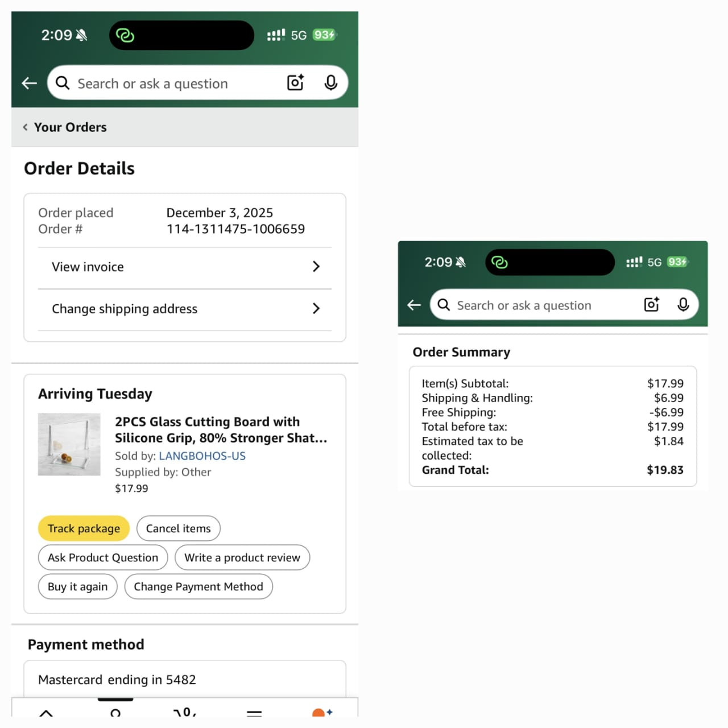Tap magnifier icon in Order Summary search bar
Viewport: 728px width, 728px height.
[444, 305]
